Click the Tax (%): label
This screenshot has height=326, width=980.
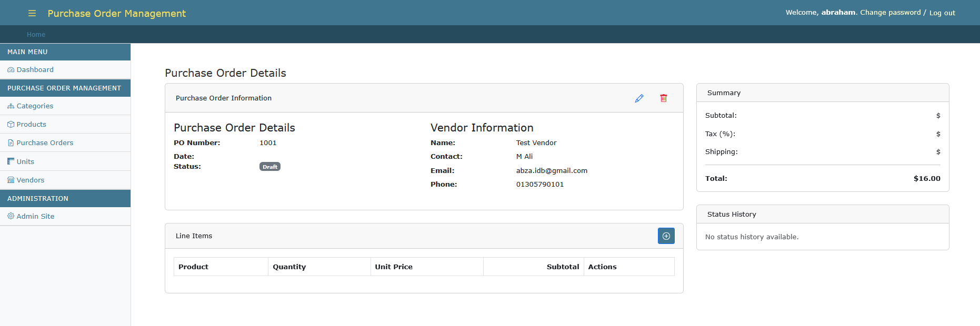pyautogui.click(x=720, y=134)
